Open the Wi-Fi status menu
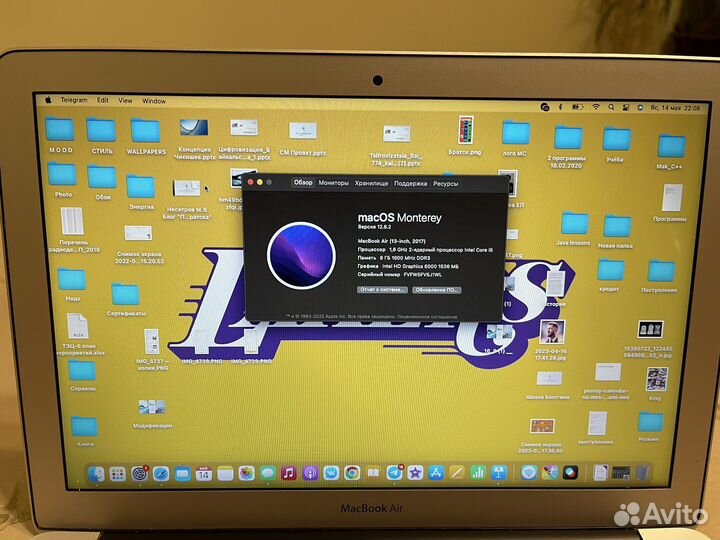This screenshot has height=540, width=720. pos(596,107)
